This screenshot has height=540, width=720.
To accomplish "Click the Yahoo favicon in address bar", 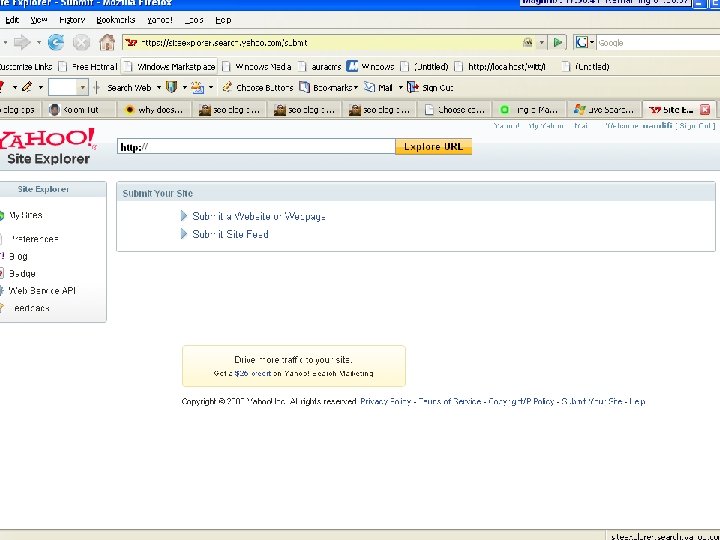I will 131,43.
